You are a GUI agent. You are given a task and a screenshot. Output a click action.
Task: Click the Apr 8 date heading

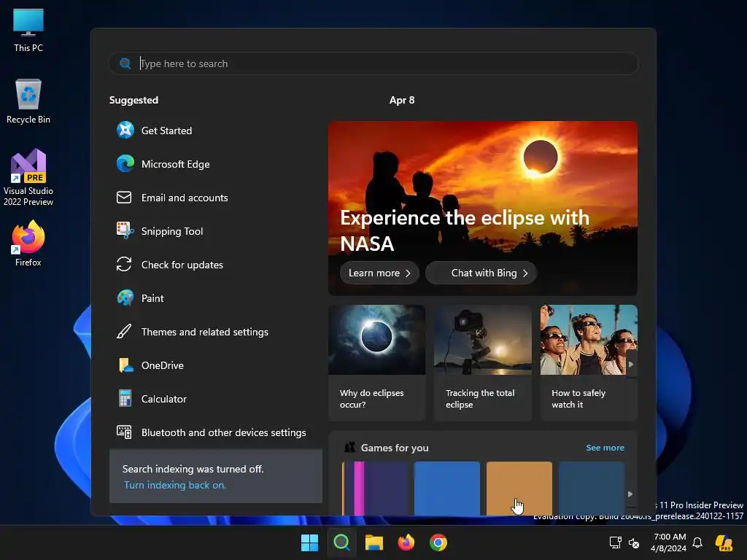coord(402,100)
